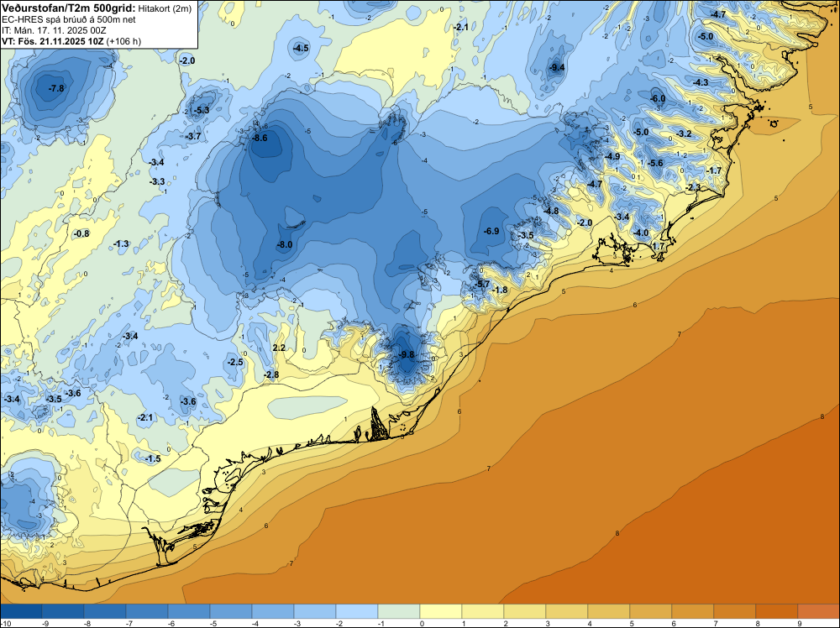Viewport: 840px width, 628px height.
Task: Click the -1.8 temperature label
Action: click(499, 290)
